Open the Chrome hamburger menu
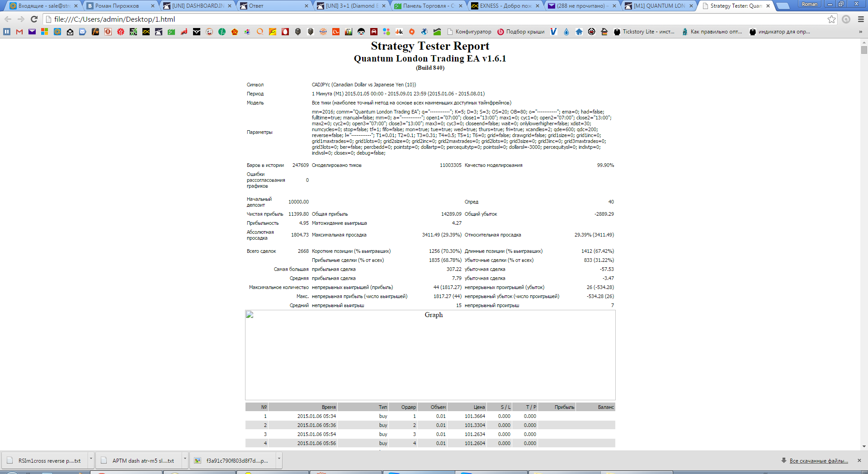 point(861,19)
